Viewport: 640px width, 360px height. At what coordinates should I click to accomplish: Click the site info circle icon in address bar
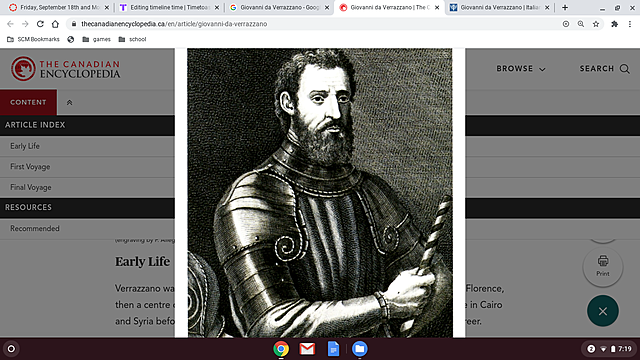pyautogui.click(x=566, y=24)
